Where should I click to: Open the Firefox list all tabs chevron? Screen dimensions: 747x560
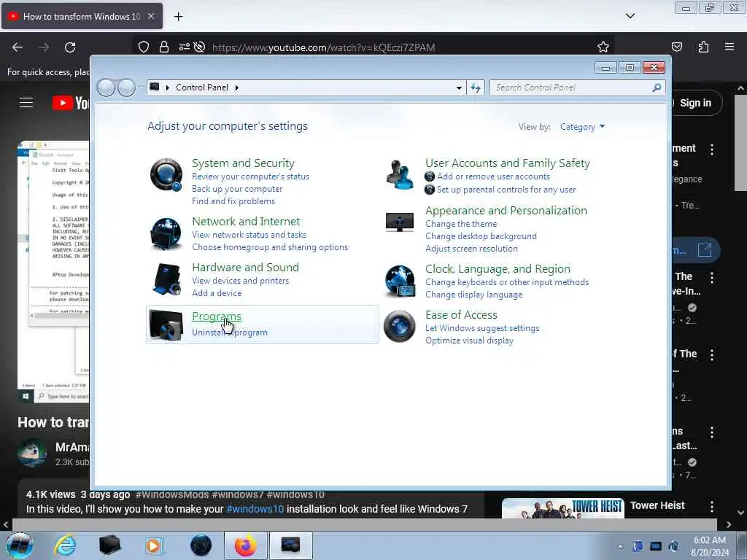tap(630, 16)
